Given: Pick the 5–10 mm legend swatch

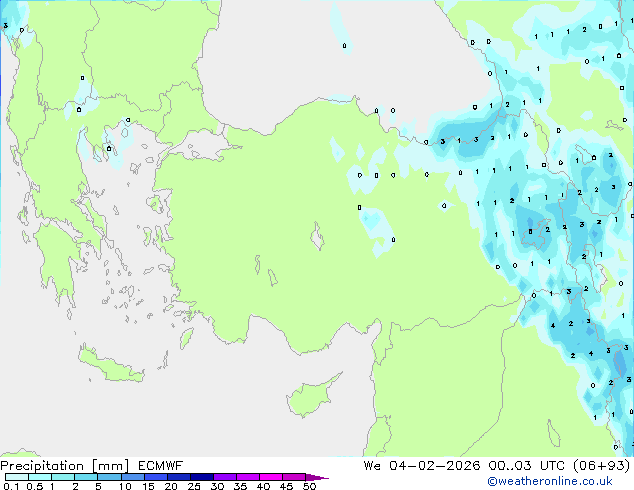Looking at the screenshot, I should pyautogui.click(x=109, y=477).
